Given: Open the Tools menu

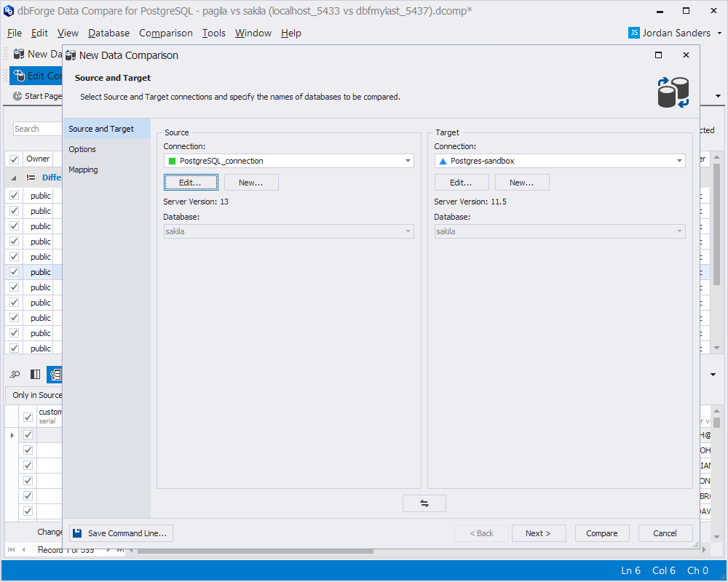Looking at the screenshot, I should 213,33.
